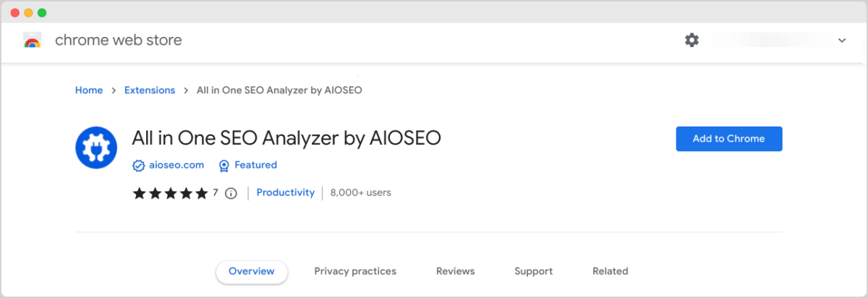868x298 pixels.
Task: Add the extension with Add to Chrome
Action: tap(729, 139)
